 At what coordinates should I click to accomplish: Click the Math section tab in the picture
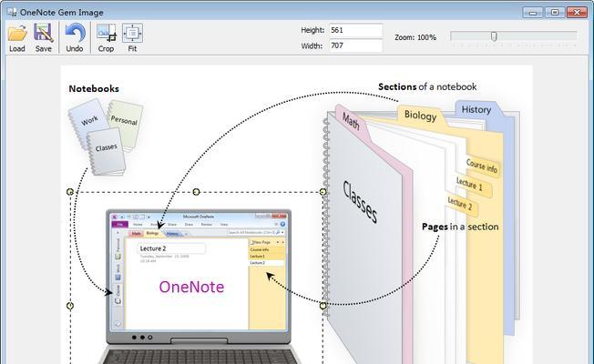351,121
